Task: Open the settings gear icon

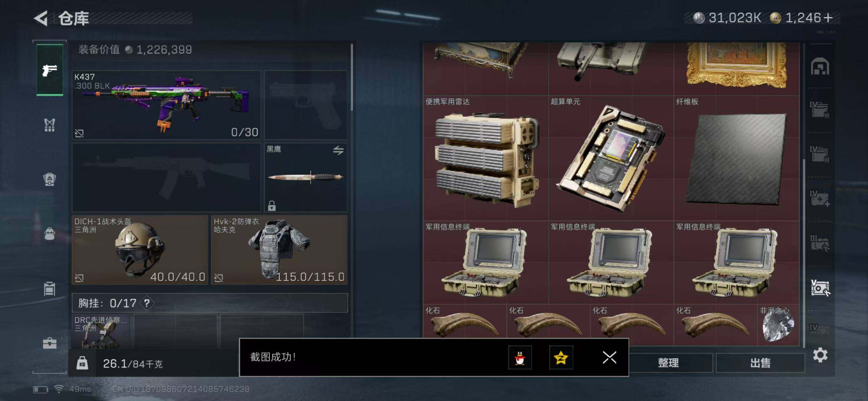Action: tap(820, 355)
